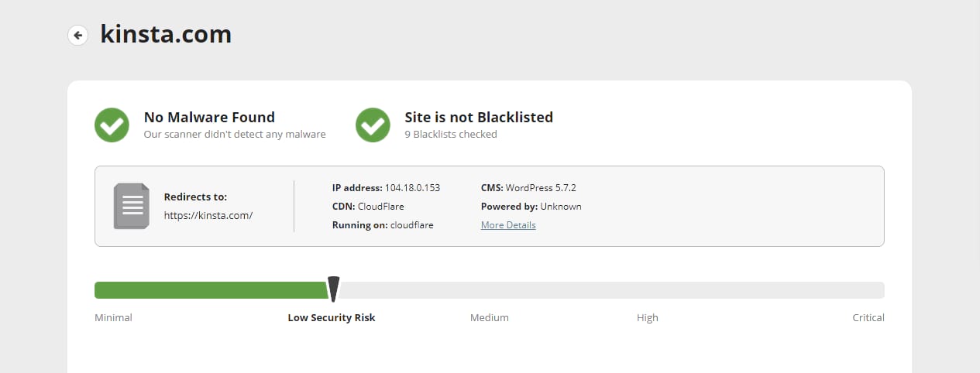Click the kinsta.com page title
Viewport: 980px width, 373px height.
tap(166, 35)
